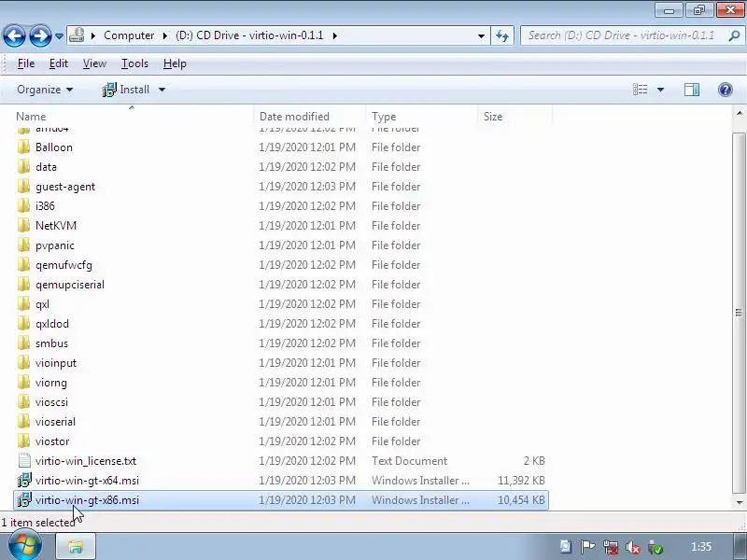Click the muted volume tray icon

click(633, 547)
